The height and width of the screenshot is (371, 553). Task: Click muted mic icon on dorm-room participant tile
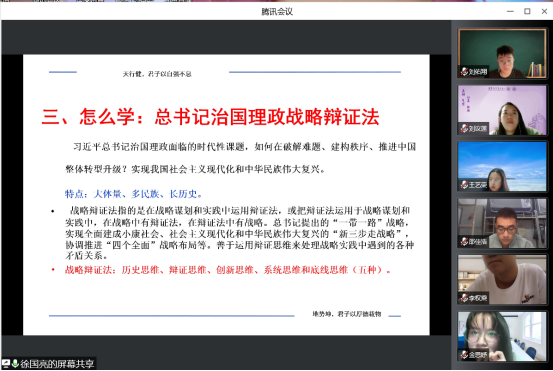[464, 242]
